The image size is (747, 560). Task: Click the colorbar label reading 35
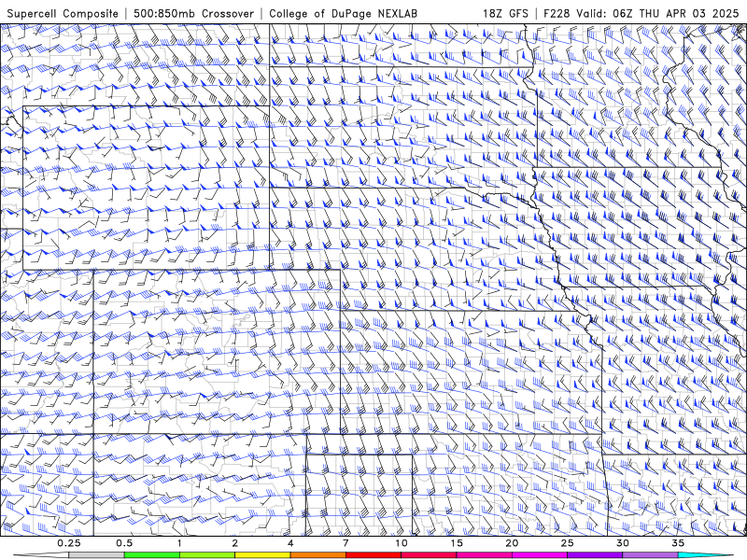(678, 543)
